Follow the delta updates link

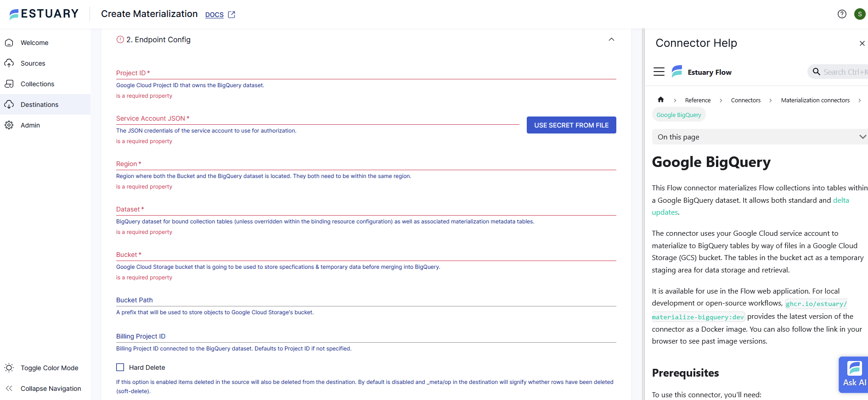[750, 206]
